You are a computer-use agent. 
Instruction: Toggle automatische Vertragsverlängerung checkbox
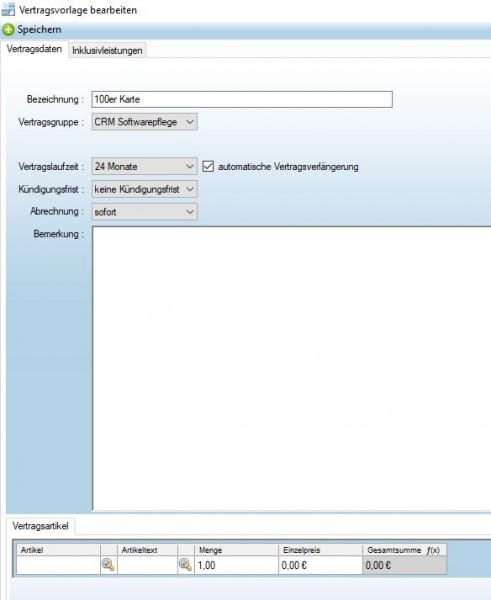pos(208,166)
